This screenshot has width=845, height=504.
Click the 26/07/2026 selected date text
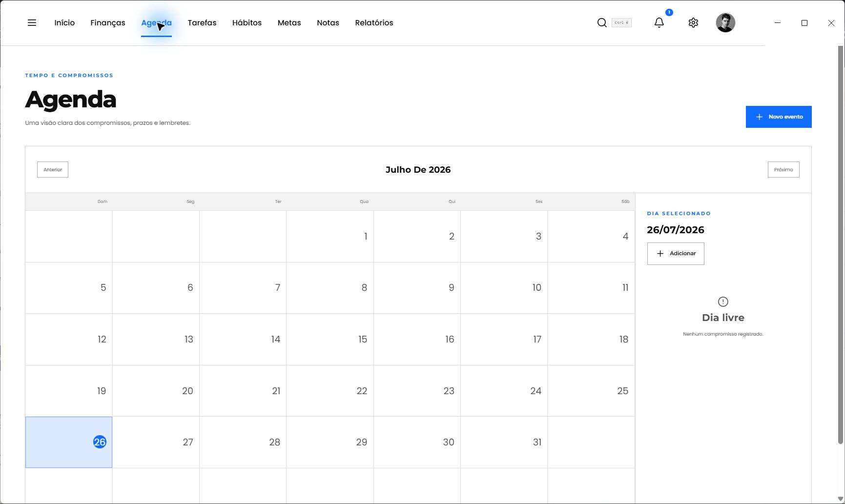click(676, 230)
